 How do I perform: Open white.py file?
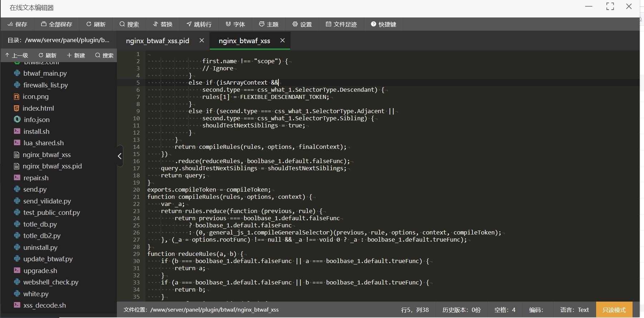click(36, 294)
